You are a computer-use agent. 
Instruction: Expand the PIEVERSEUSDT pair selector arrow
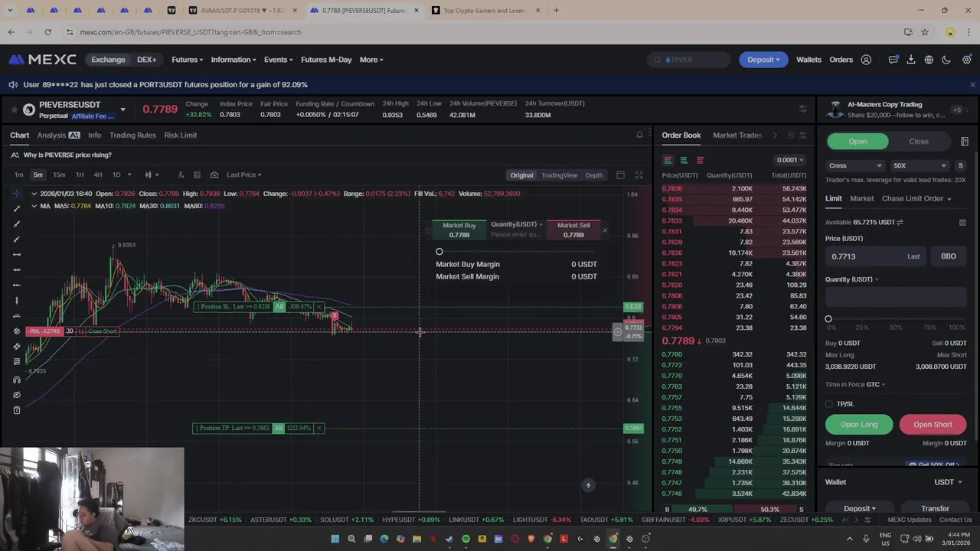point(122,109)
